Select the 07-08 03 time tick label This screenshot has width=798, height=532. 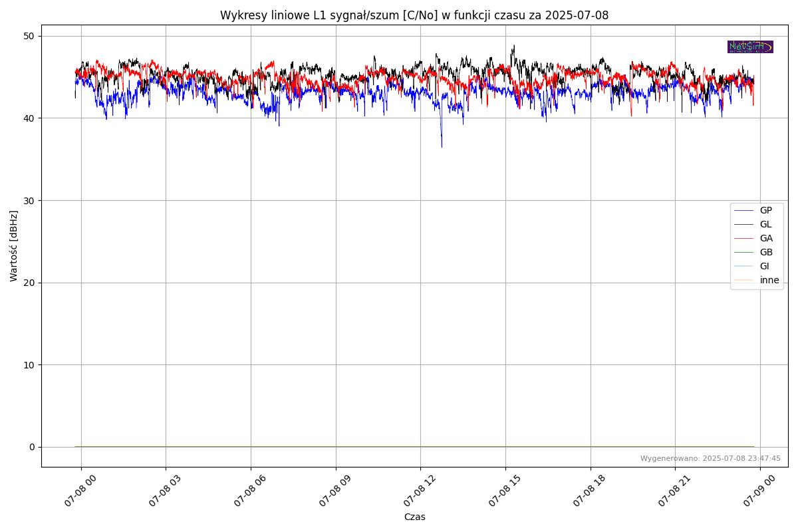pos(166,491)
